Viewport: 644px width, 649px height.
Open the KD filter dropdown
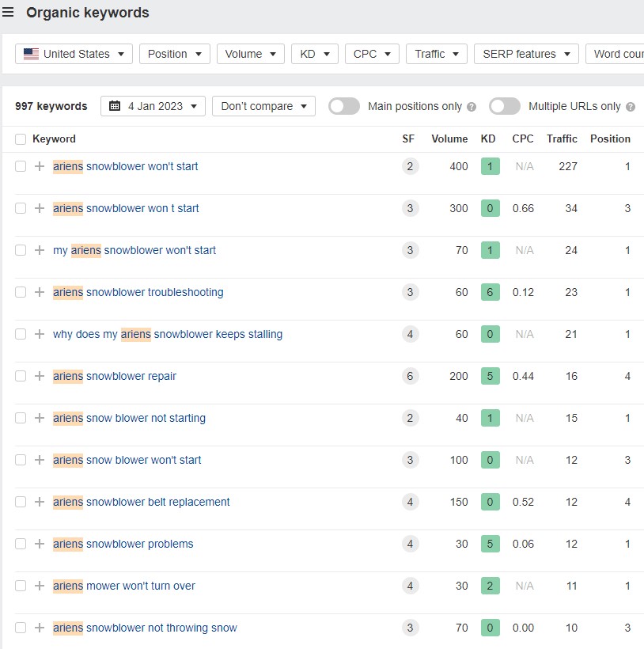click(x=315, y=54)
